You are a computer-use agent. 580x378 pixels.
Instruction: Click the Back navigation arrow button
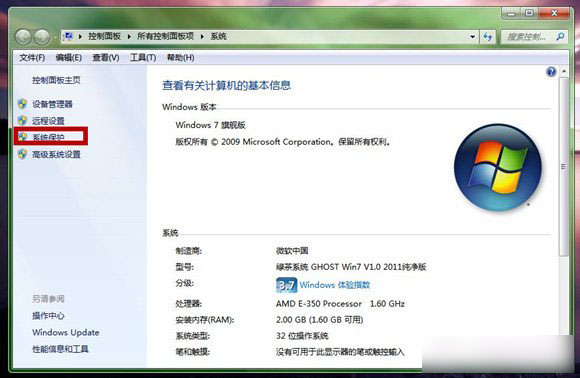[24, 37]
